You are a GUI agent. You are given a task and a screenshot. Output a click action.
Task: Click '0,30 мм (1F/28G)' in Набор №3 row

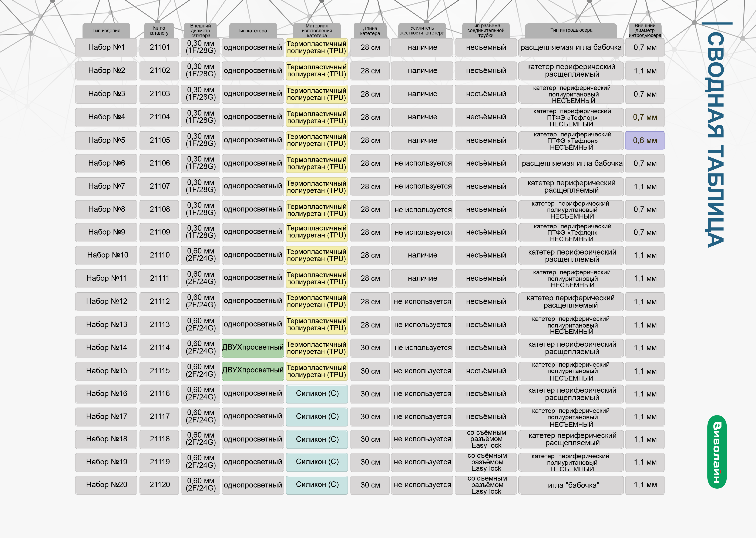[x=200, y=94]
